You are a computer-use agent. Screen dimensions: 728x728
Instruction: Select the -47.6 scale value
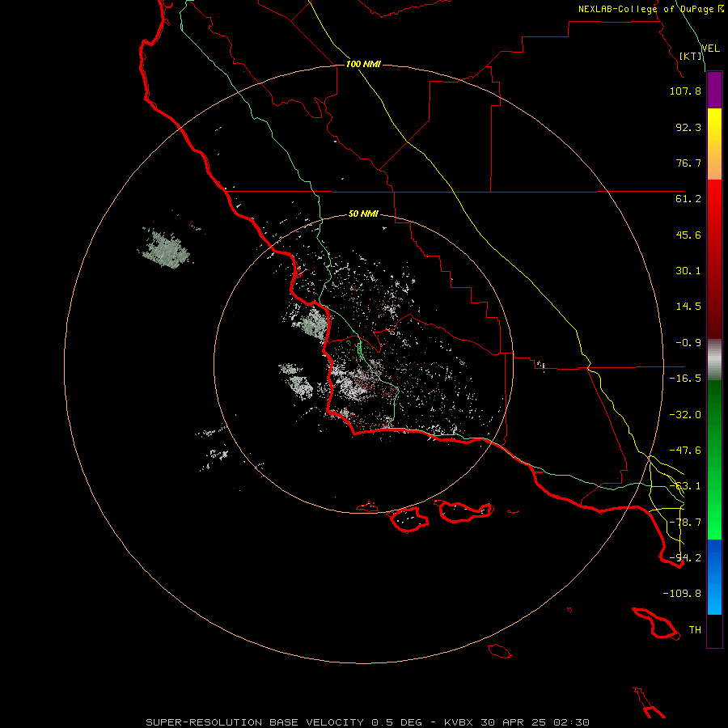pyautogui.click(x=685, y=451)
